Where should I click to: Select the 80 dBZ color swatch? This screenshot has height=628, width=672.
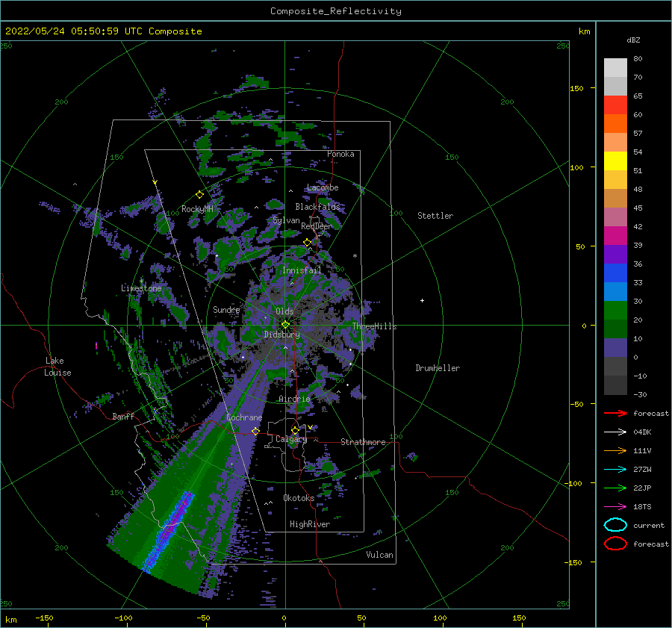pyautogui.click(x=615, y=67)
